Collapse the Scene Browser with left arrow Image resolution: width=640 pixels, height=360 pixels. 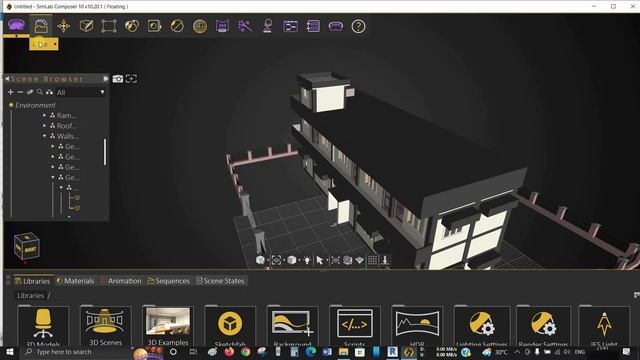coord(7,78)
